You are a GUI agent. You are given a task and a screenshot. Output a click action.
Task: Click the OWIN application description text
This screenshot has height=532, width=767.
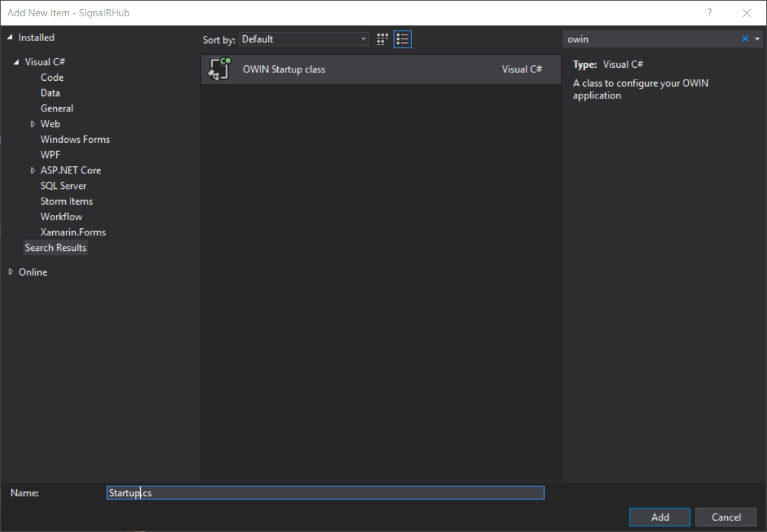pyautogui.click(x=640, y=89)
